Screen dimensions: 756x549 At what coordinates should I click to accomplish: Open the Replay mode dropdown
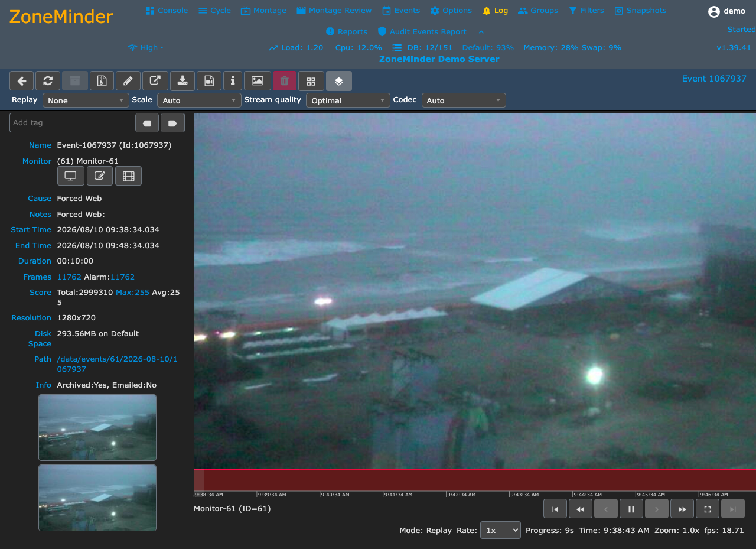click(86, 100)
